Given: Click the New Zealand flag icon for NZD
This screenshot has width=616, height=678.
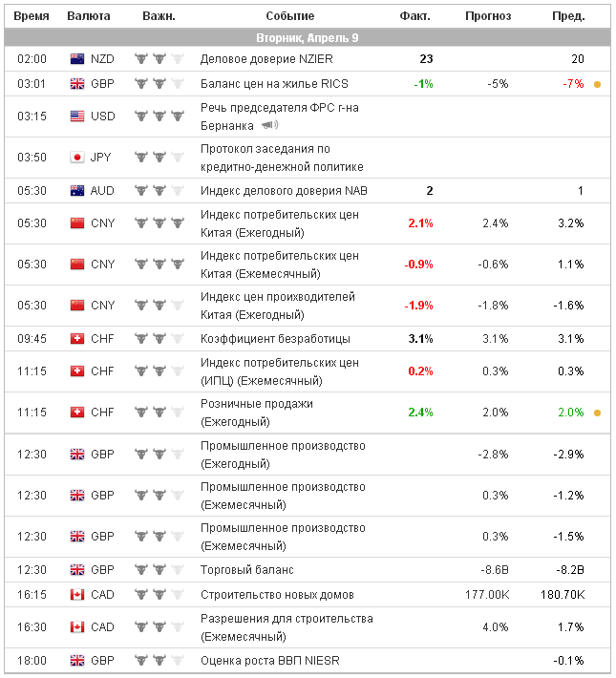Looking at the screenshot, I should (77, 59).
